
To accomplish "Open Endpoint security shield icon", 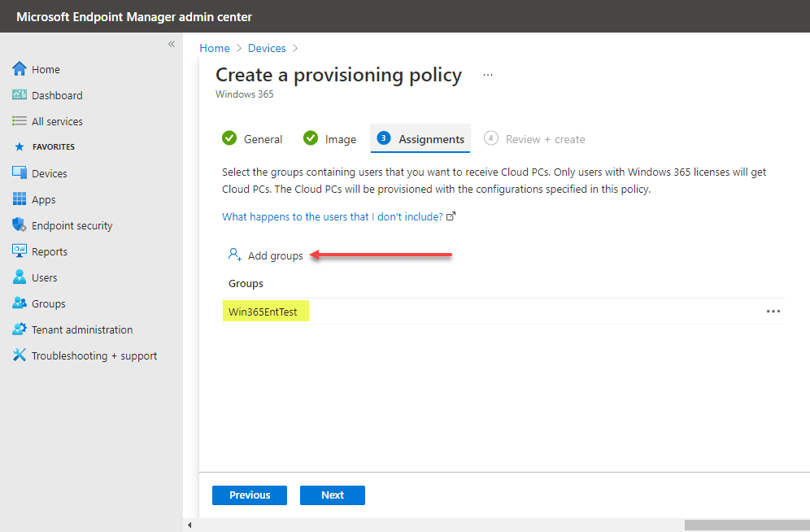I will [x=20, y=225].
